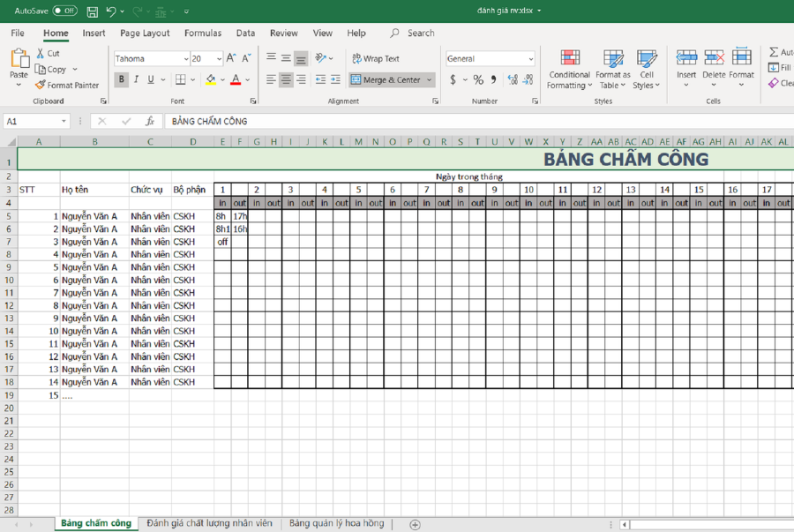
Task: Open the Tahoma font name dropdown
Action: pos(186,59)
